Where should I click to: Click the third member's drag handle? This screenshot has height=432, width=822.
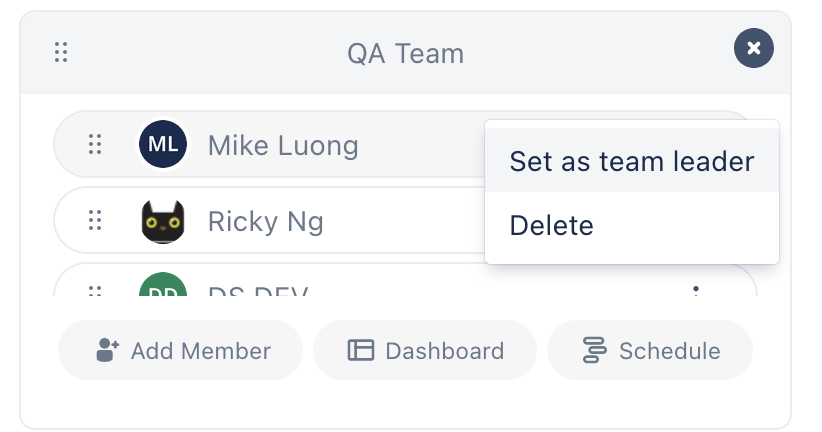click(95, 291)
